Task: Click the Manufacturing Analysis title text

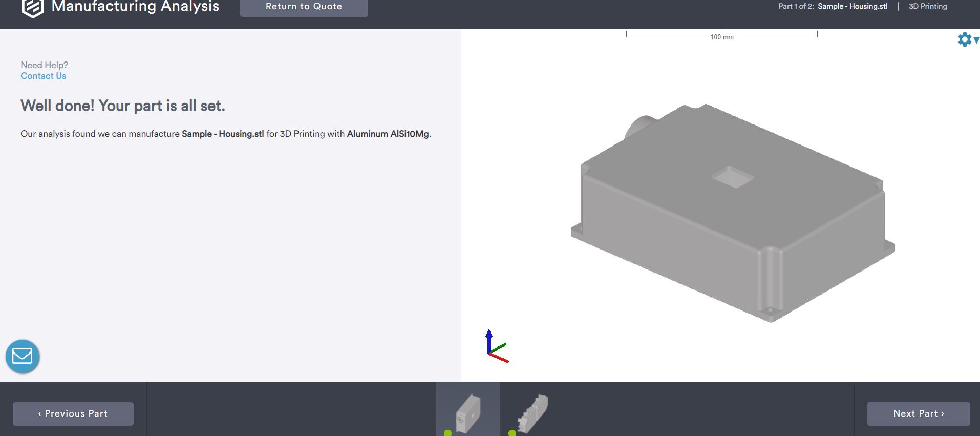Action: tap(135, 7)
